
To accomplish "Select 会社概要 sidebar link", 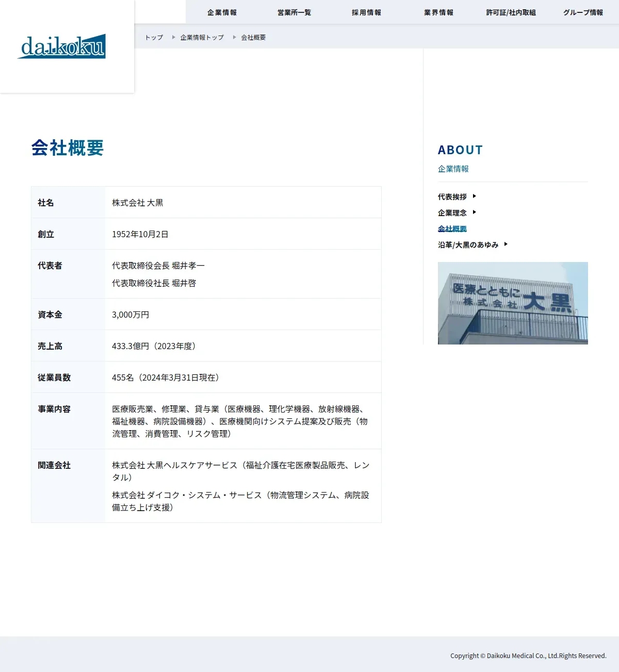I will pyautogui.click(x=452, y=228).
